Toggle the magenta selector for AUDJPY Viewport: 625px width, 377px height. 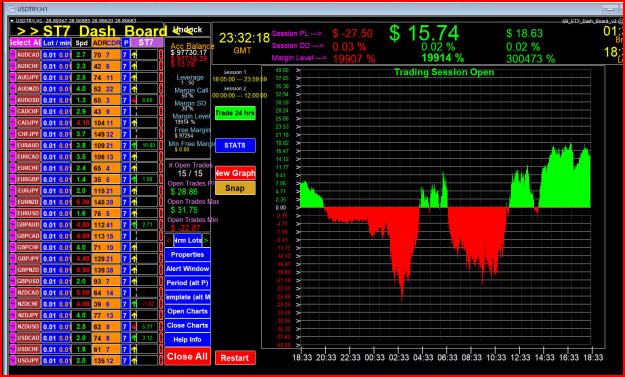click(12, 77)
